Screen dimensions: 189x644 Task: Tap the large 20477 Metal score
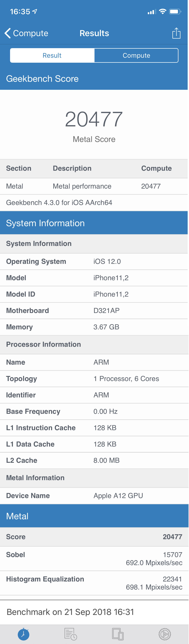click(94, 119)
